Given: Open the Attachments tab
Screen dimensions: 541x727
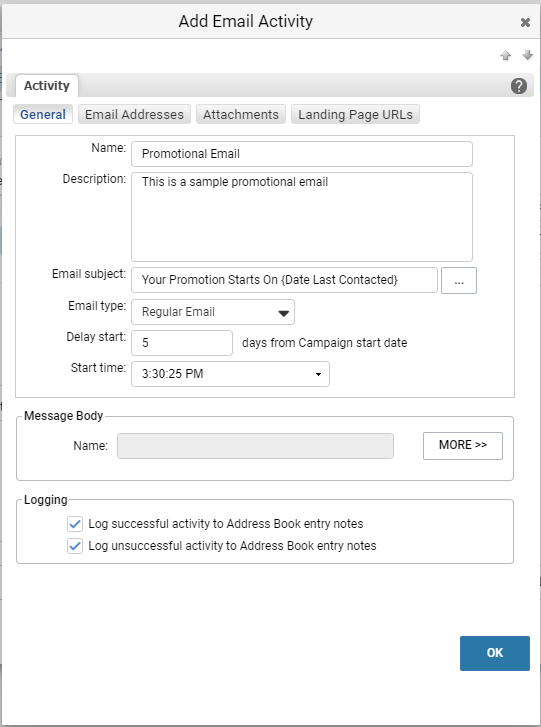Looking at the screenshot, I should tap(241, 115).
